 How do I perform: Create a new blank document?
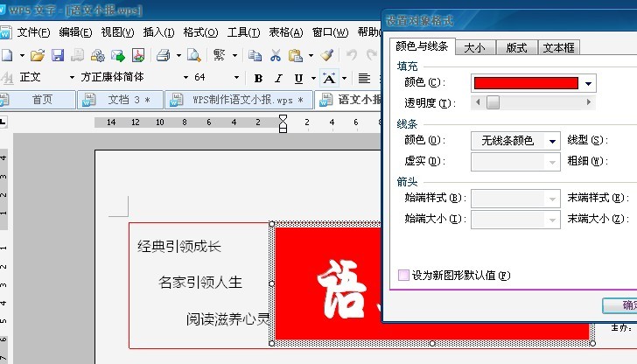[6, 55]
